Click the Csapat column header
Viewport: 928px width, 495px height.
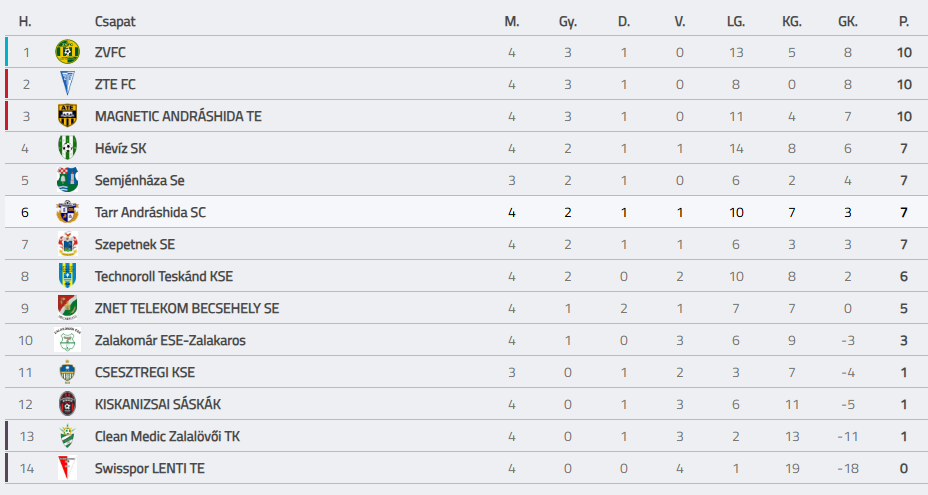[115, 21]
